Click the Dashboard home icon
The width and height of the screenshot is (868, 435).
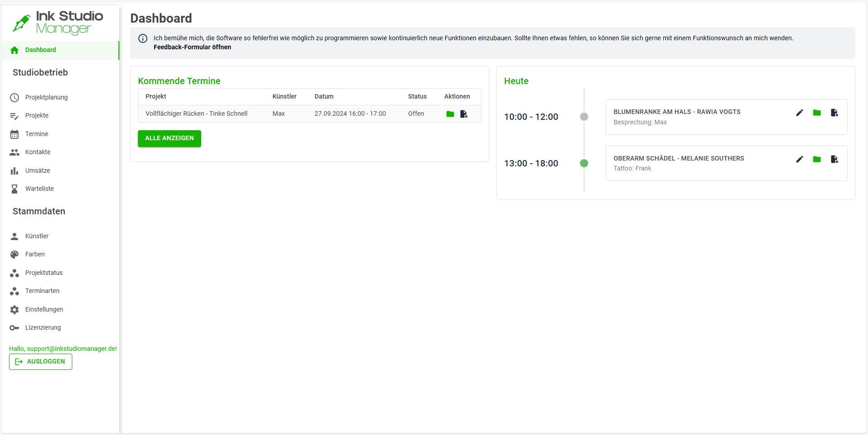pyautogui.click(x=14, y=50)
